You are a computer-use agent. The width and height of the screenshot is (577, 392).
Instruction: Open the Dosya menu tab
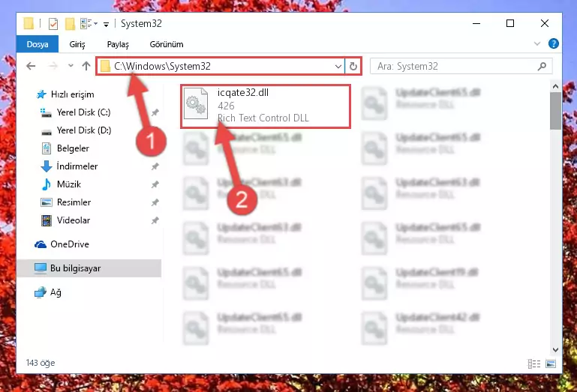point(38,44)
